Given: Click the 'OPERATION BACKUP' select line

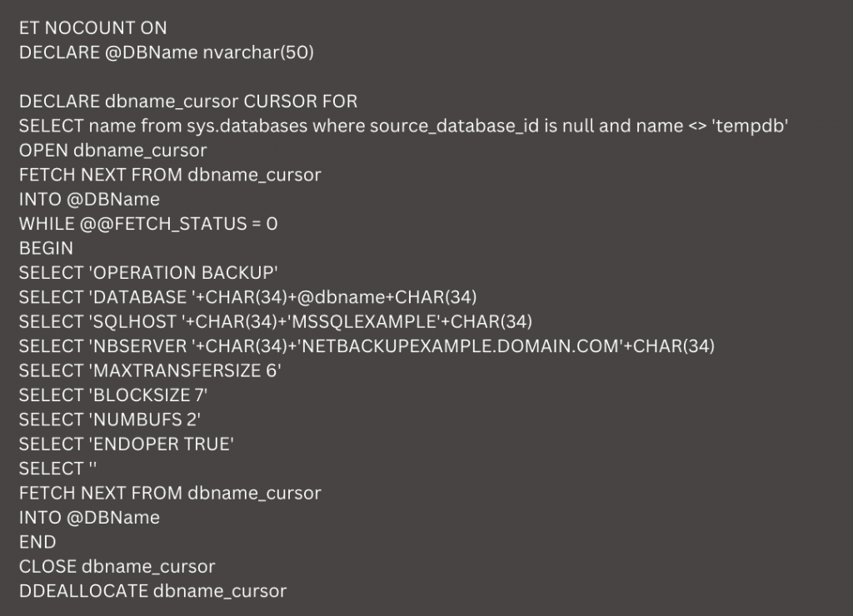Looking at the screenshot, I should pos(148,273).
